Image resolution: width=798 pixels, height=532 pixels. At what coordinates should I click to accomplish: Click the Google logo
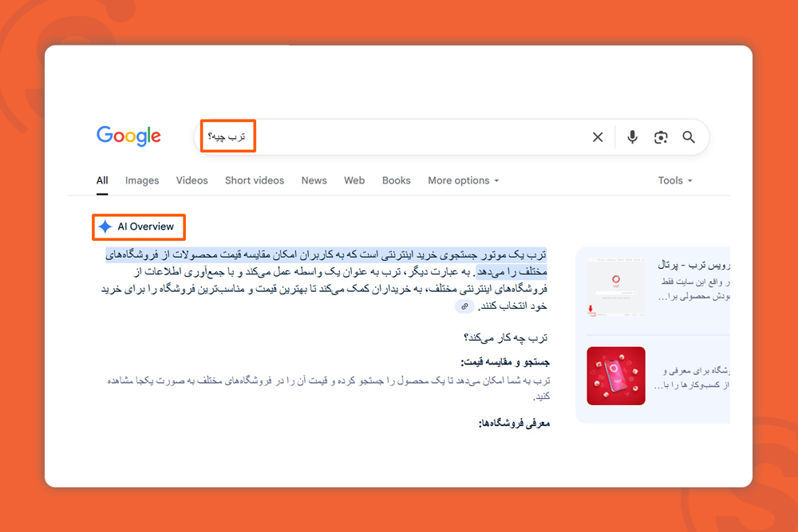[x=128, y=136]
